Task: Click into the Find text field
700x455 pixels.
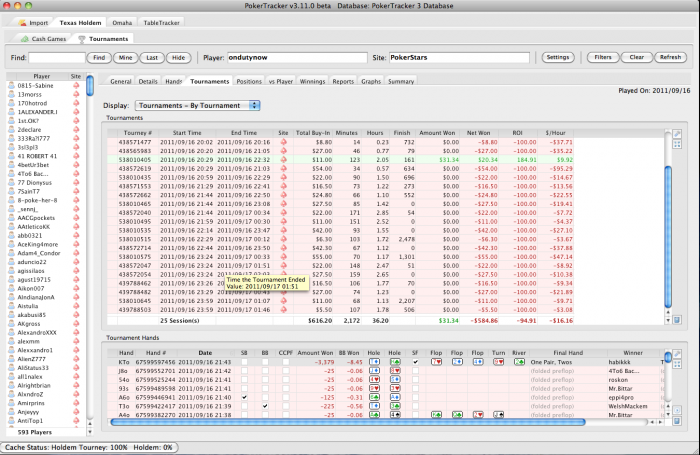Action: (56, 58)
